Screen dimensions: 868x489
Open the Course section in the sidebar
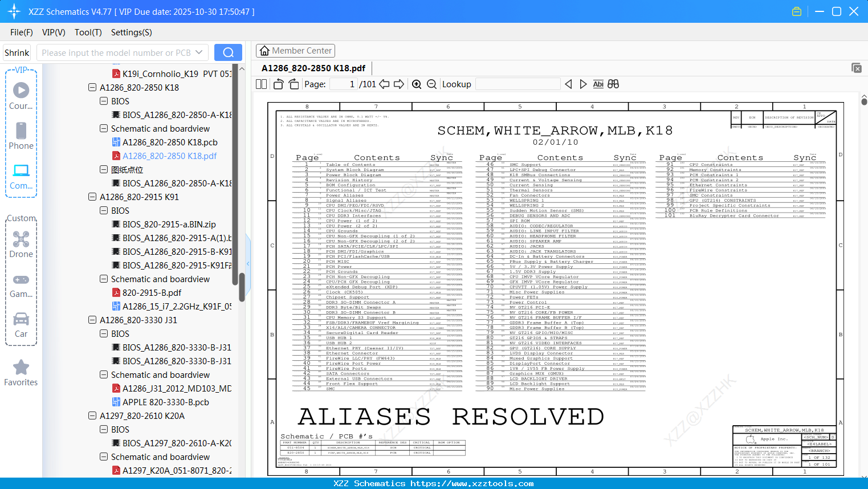pos(21,96)
